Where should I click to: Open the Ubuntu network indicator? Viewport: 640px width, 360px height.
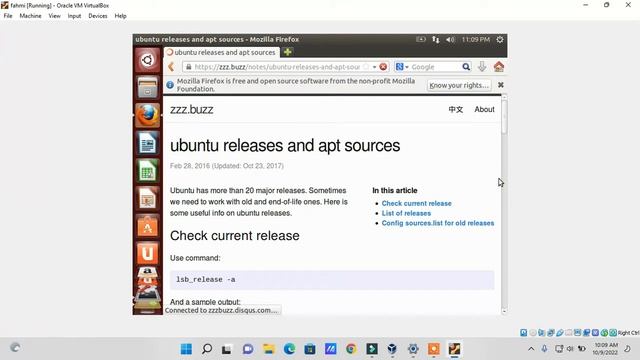click(436, 40)
